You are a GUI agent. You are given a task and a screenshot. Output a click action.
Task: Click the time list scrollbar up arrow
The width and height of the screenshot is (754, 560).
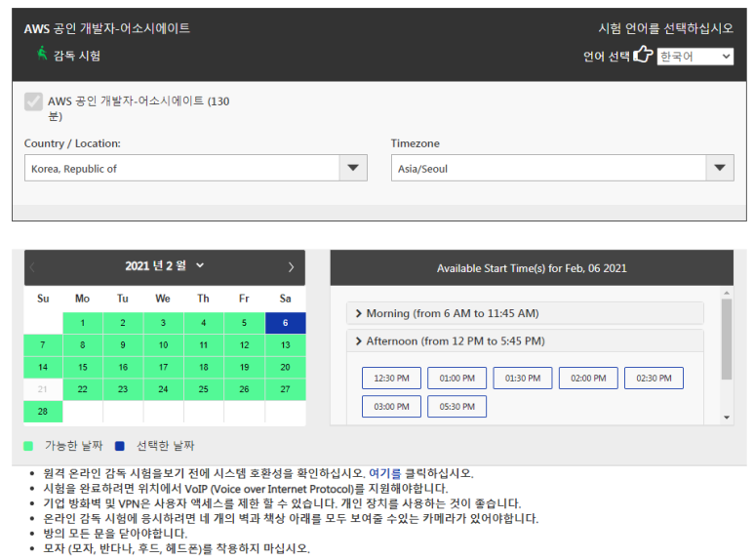(x=727, y=293)
